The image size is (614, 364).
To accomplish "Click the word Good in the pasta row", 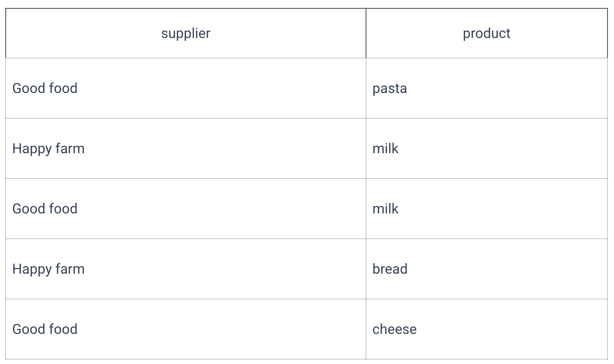I will [x=27, y=88].
